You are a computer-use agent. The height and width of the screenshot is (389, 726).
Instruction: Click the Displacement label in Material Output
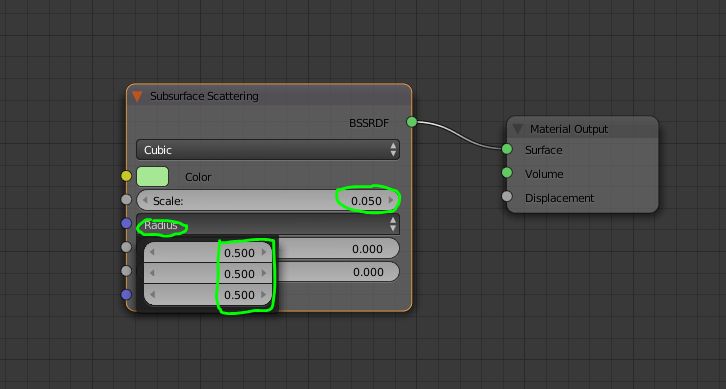[x=559, y=198]
